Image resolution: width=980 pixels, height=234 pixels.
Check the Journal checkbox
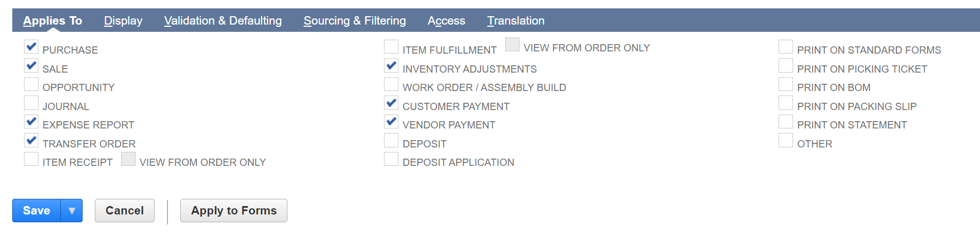pyautogui.click(x=31, y=103)
